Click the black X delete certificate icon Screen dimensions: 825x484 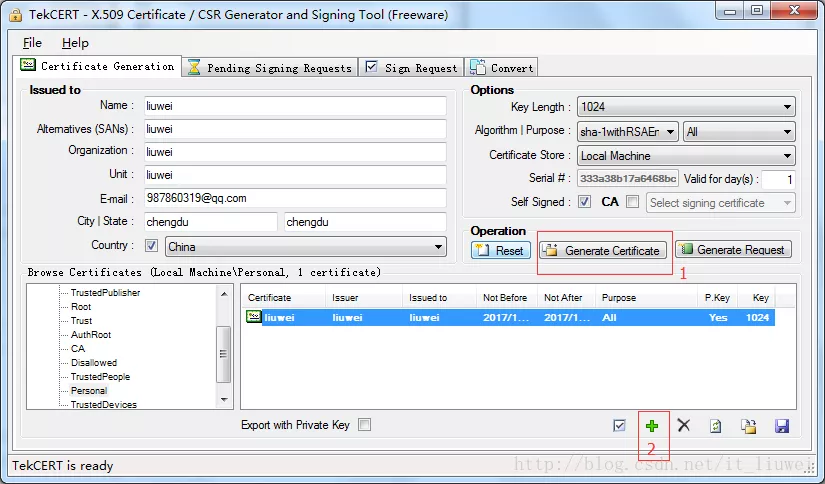pyautogui.click(x=684, y=426)
